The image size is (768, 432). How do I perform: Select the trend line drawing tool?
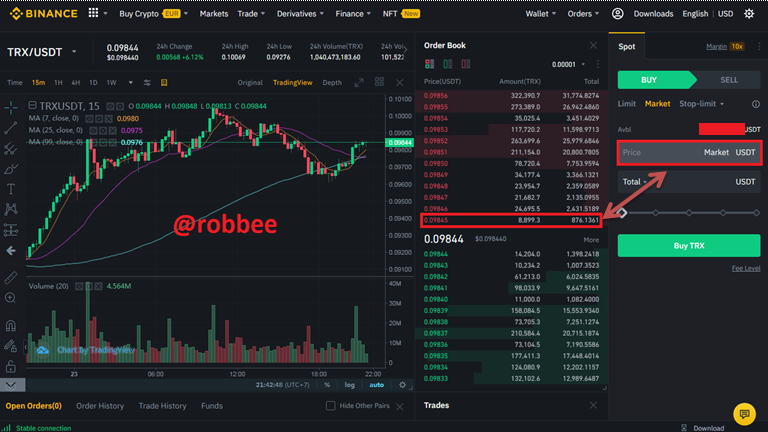coord(11,128)
